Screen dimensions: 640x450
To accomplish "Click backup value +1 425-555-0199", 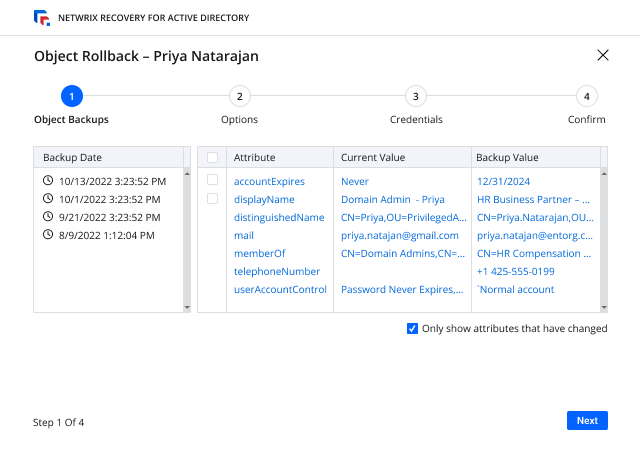I will (x=516, y=271).
